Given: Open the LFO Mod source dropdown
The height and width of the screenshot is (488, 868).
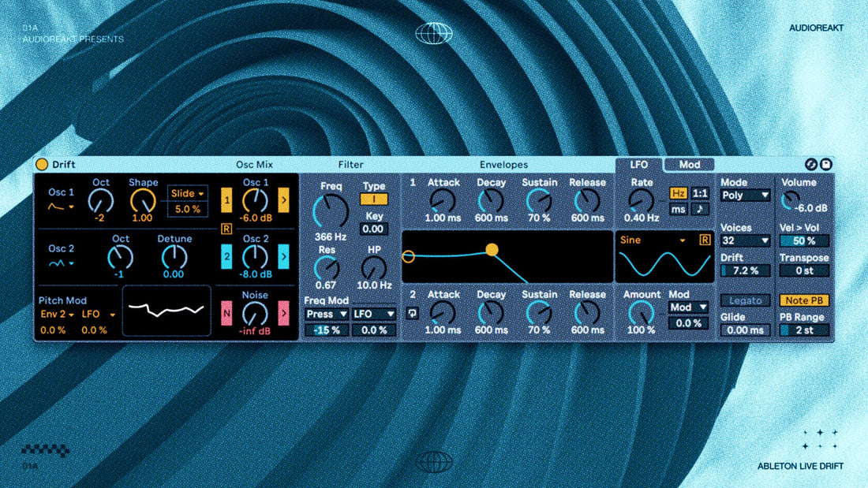Looking at the screenshot, I should [688, 307].
